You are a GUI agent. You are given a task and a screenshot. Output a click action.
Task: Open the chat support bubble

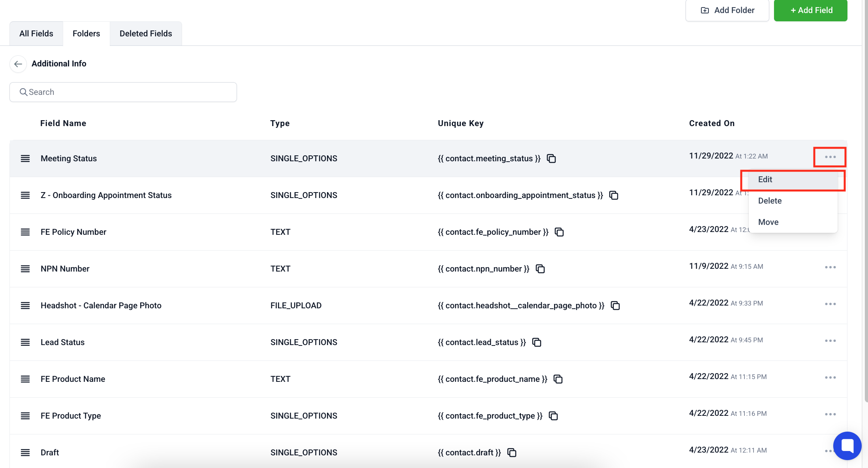click(847, 445)
